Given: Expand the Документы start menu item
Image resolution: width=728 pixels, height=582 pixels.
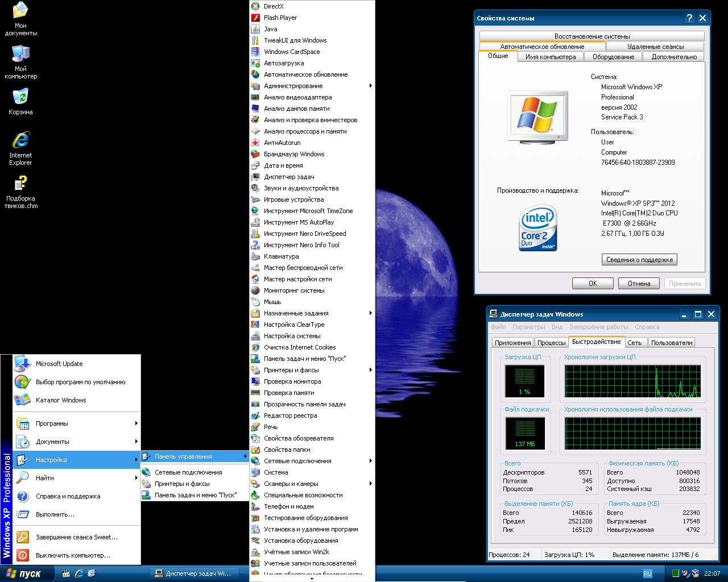Looking at the screenshot, I should pyautogui.click(x=77, y=442).
